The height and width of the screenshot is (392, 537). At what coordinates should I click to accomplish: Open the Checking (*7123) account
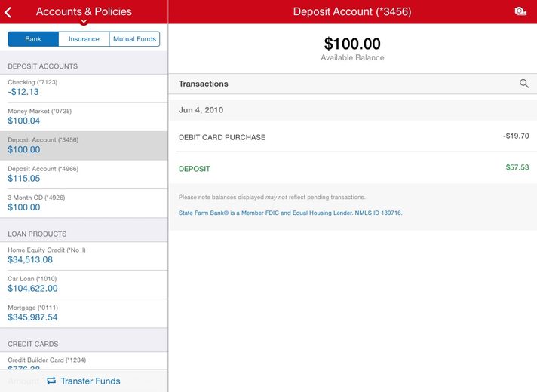click(84, 88)
